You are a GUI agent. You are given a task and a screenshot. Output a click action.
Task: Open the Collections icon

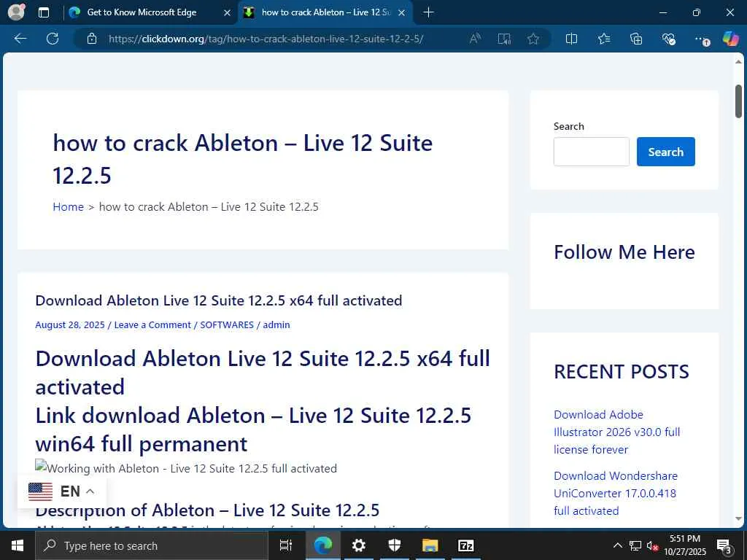tap(636, 39)
